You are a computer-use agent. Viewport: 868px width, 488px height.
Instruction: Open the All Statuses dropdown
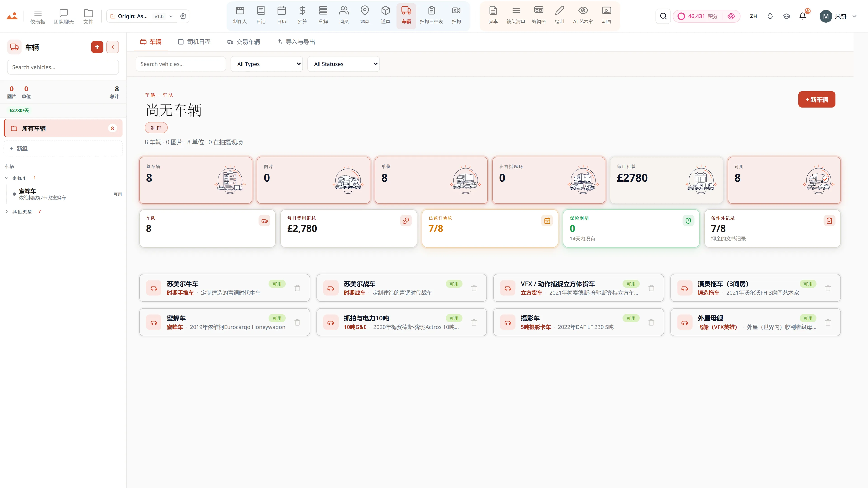[344, 64]
